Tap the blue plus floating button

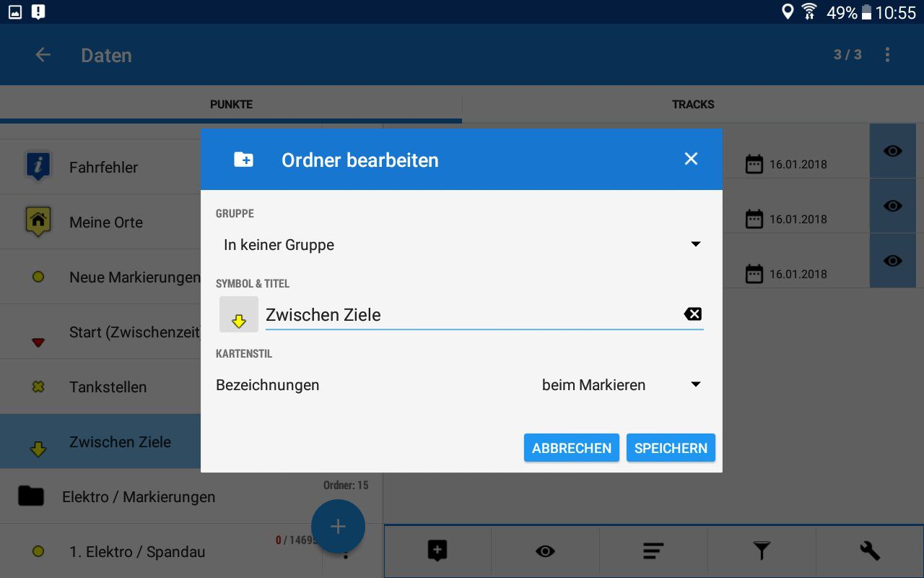tap(338, 527)
